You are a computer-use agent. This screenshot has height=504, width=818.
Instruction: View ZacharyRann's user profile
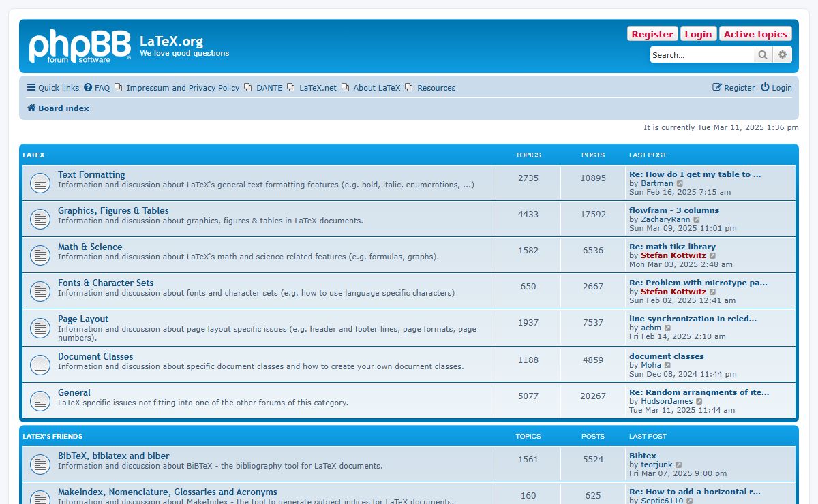point(665,219)
